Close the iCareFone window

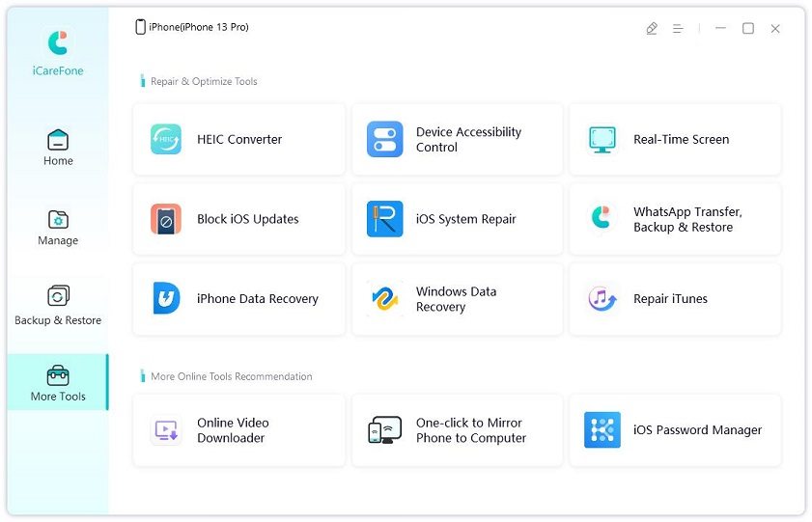pos(775,28)
